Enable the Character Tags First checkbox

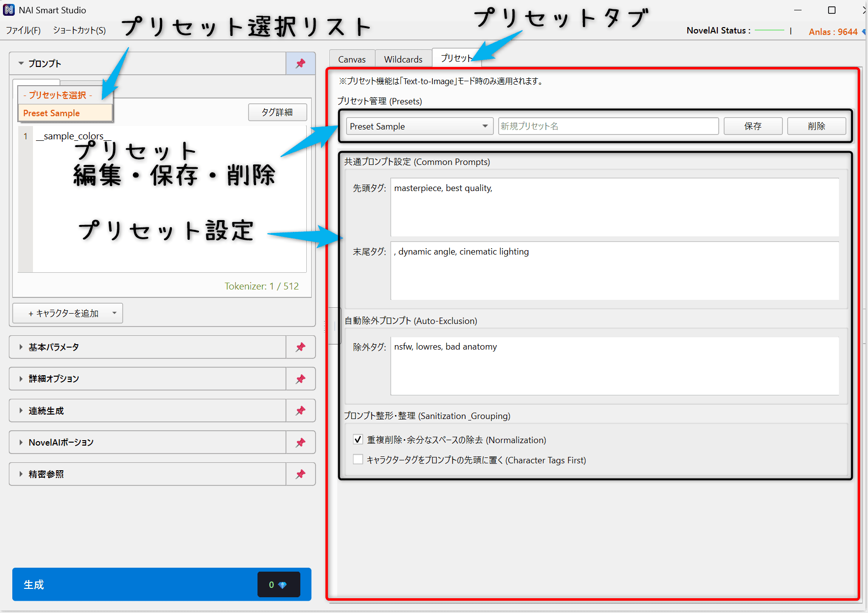358,459
